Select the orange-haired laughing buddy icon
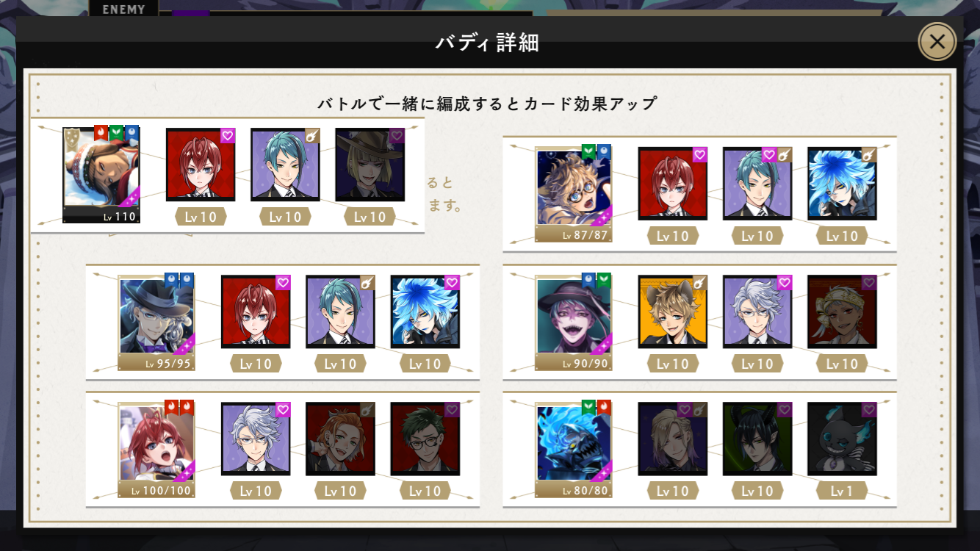Image resolution: width=980 pixels, height=551 pixels. pyautogui.click(x=340, y=439)
